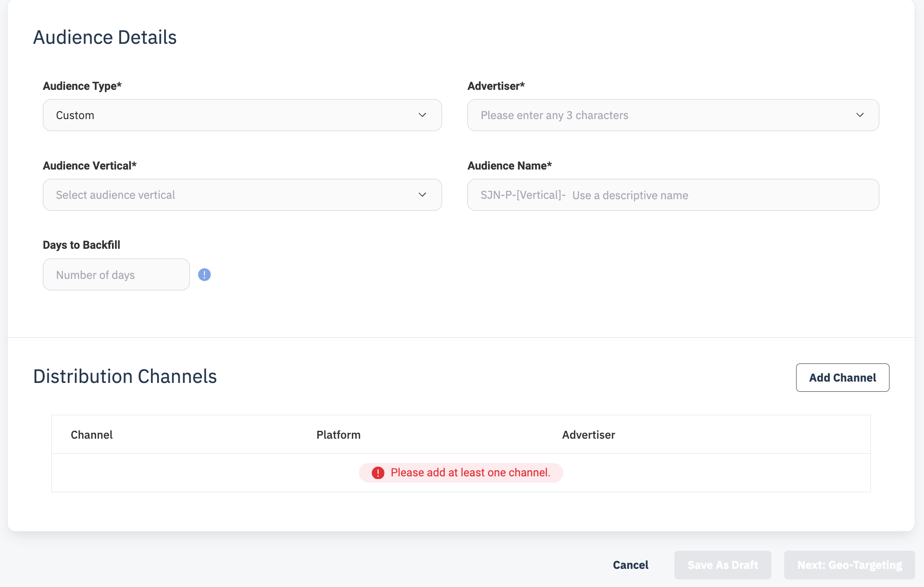Image resolution: width=924 pixels, height=587 pixels.
Task: Expand the Select audience vertical dropdown
Action: [242, 195]
